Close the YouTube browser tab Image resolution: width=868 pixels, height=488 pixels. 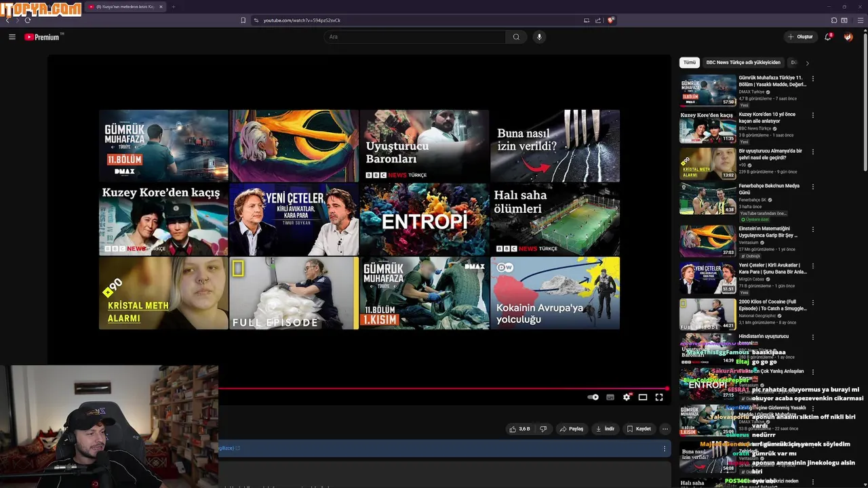[x=161, y=7]
